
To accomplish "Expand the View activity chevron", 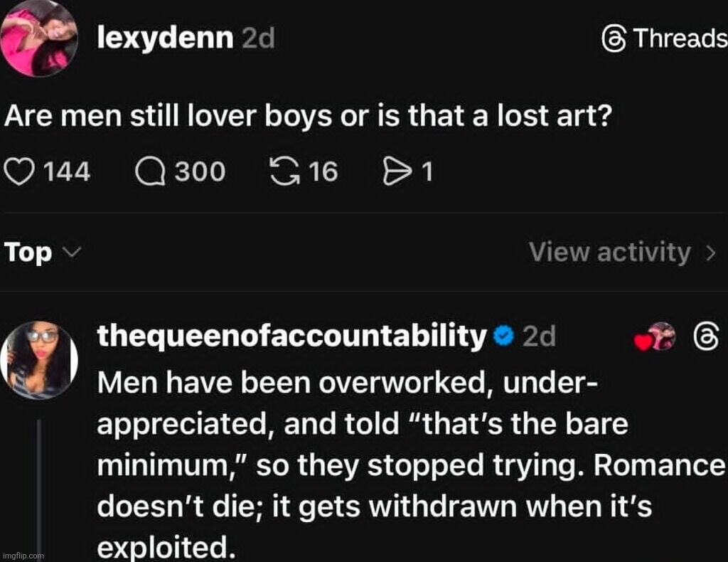I will click(710, 253).
